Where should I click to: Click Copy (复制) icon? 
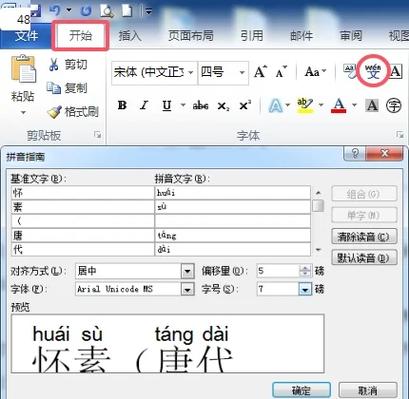click(53, 88)
